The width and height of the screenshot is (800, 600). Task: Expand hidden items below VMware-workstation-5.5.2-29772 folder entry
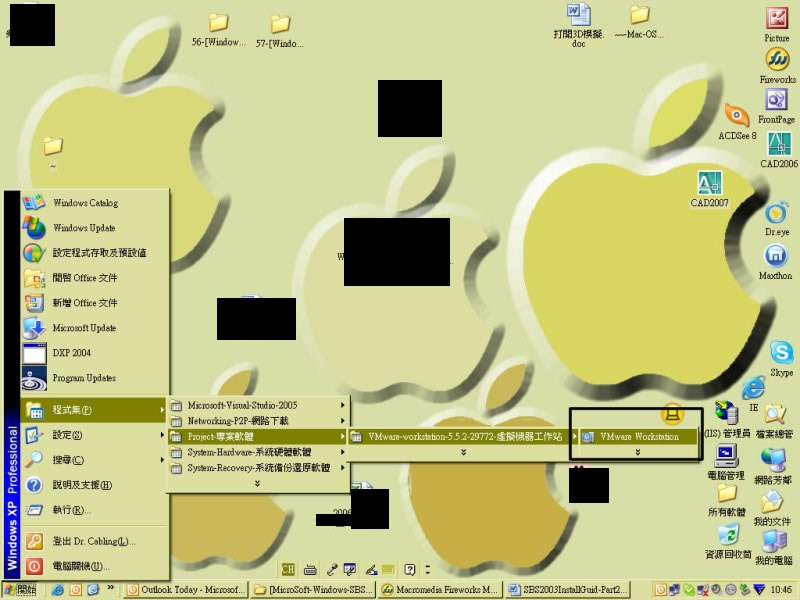point(463,452)
